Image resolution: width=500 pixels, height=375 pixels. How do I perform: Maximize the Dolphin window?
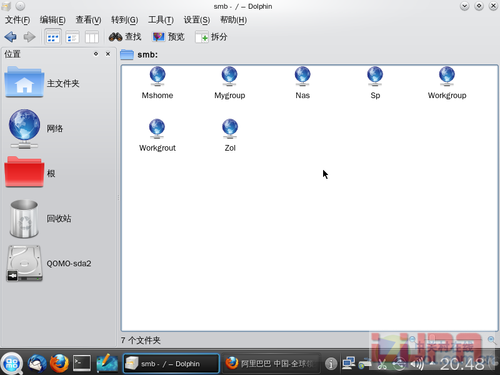tap(479, 6)
